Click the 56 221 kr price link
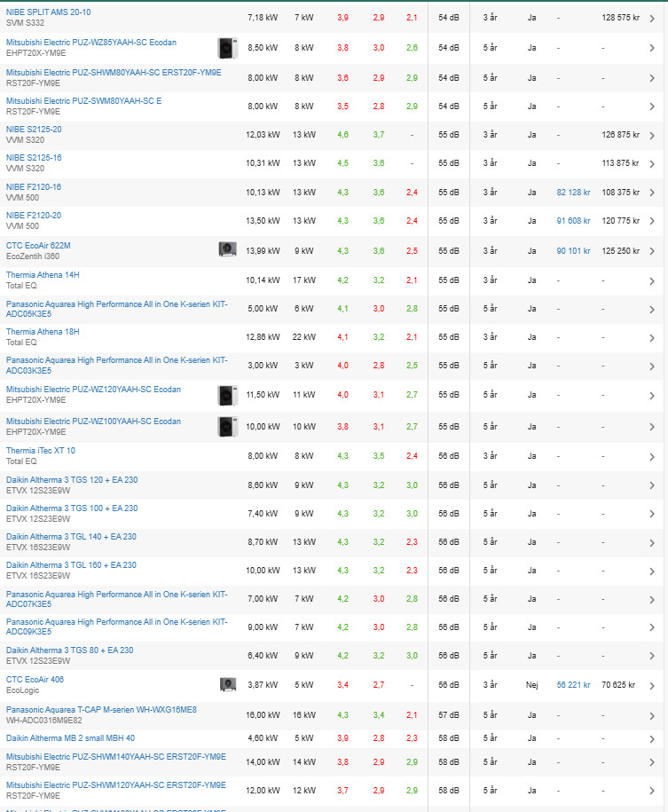The height and width of the screenshot is (812, 668). coord(573,685)
